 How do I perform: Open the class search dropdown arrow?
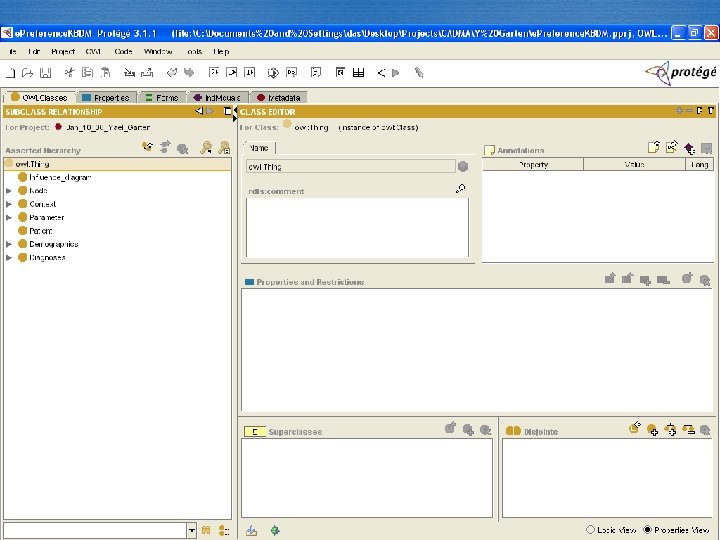tap(191, 530)
